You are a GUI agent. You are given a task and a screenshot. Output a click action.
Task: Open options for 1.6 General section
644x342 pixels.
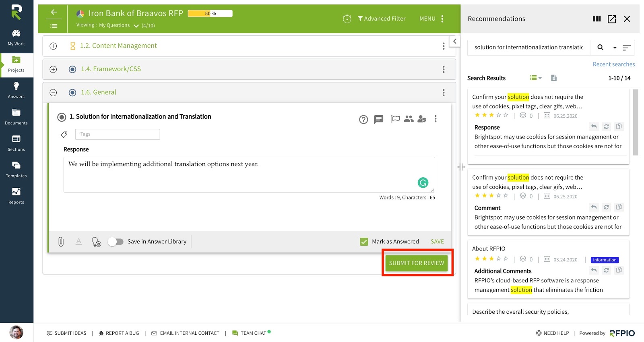[x=444, y=93]
